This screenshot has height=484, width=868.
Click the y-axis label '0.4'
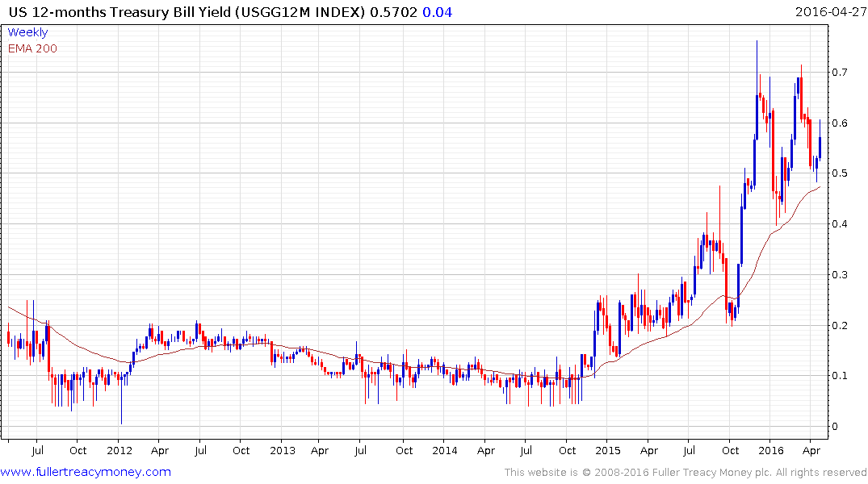tap(840, 224)
